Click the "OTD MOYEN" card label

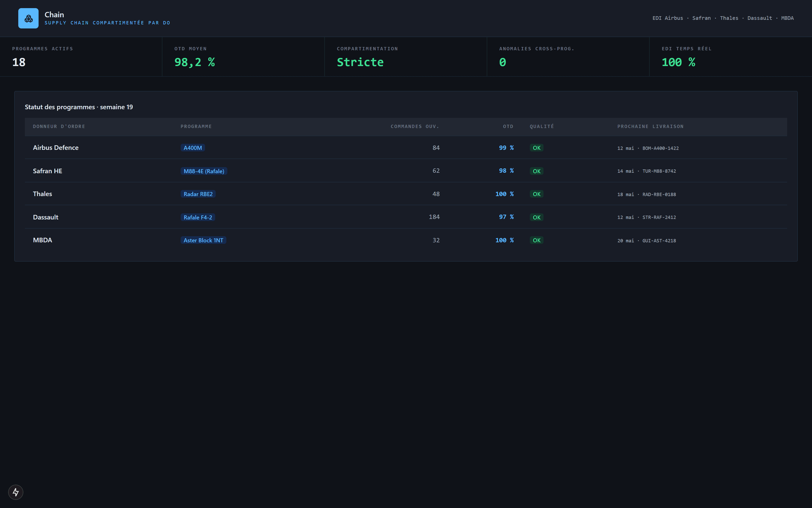tap(191, 49)
